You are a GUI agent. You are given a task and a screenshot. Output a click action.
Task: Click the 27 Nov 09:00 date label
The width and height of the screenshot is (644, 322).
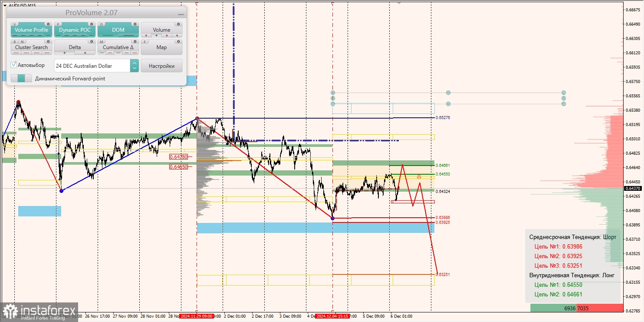126,316
